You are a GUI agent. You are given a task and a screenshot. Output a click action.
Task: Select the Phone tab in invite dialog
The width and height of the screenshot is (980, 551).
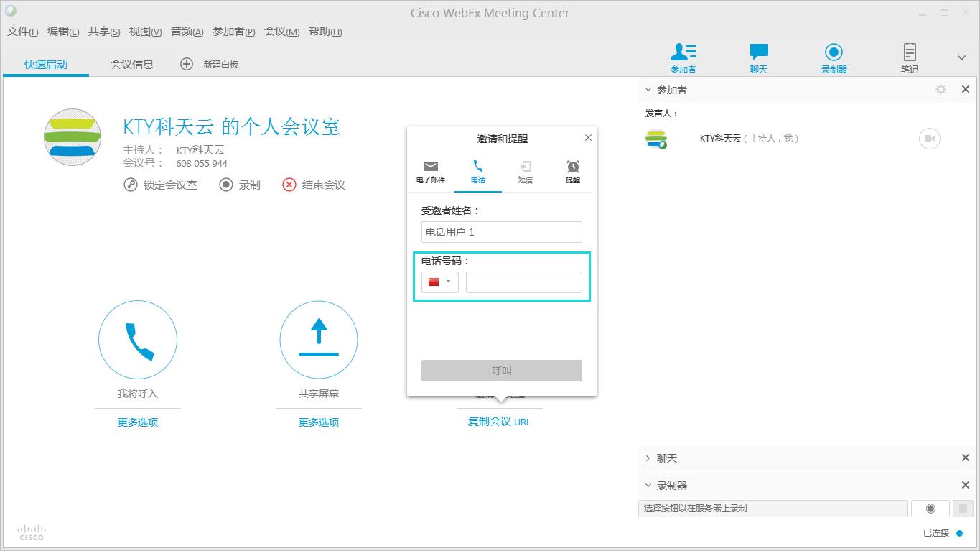coord(478,172)
